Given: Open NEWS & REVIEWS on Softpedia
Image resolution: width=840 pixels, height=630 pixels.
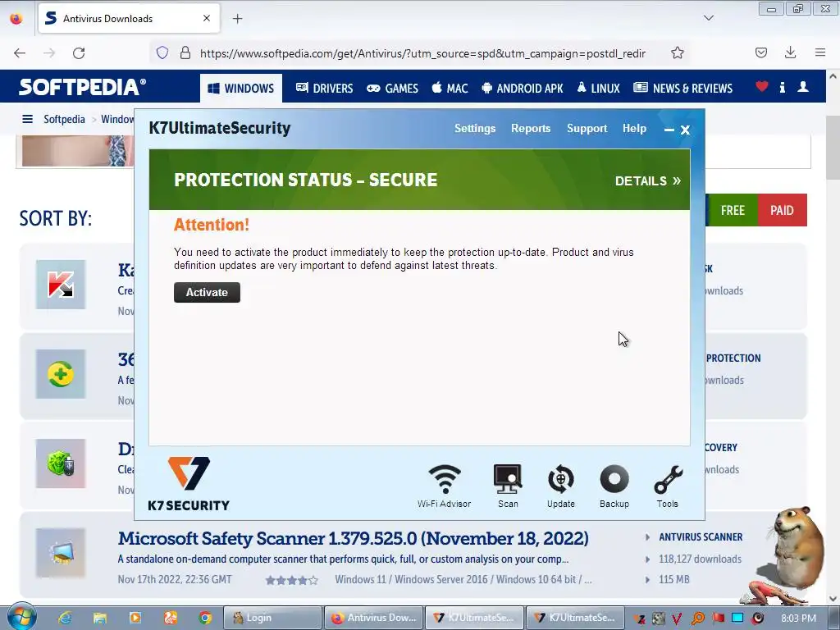Looking at the screenshot, I should [x=682, y=89].
